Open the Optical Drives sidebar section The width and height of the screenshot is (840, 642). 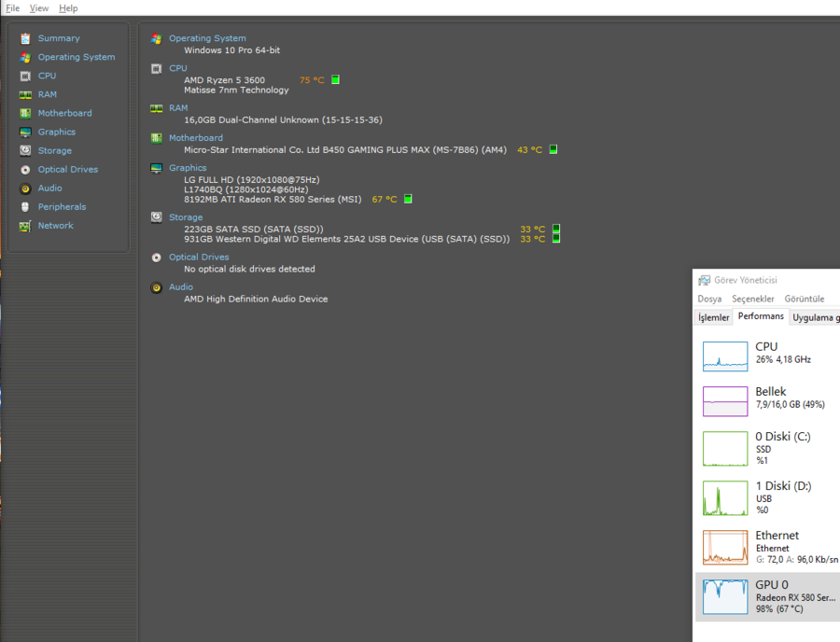(68, 170)
